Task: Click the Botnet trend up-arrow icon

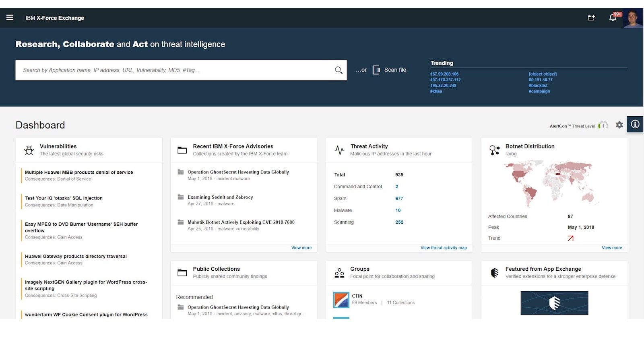Action: 570,238
